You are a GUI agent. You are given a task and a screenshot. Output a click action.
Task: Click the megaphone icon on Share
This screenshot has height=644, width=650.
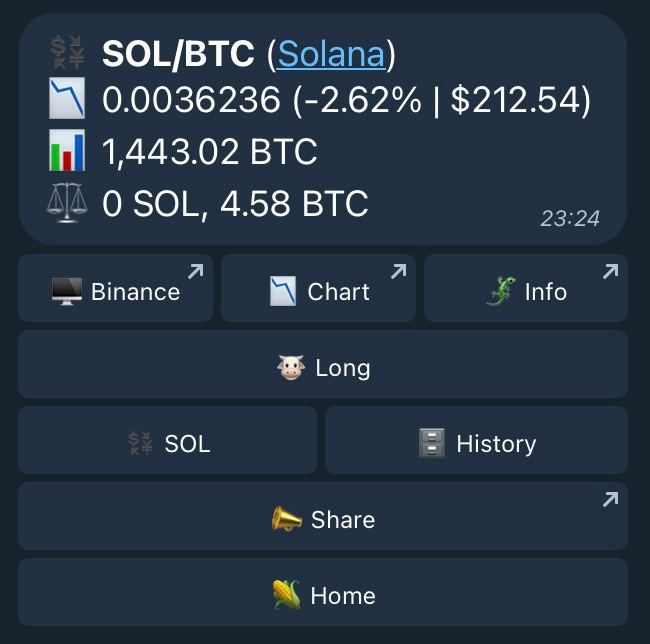coord(286,519)
